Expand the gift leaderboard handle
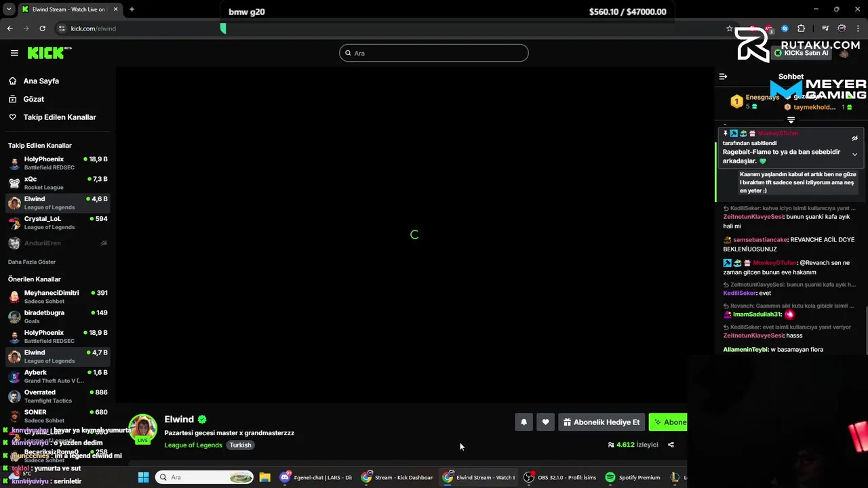Viewport: 868px width, 488px height. click(x=791, y=120)
